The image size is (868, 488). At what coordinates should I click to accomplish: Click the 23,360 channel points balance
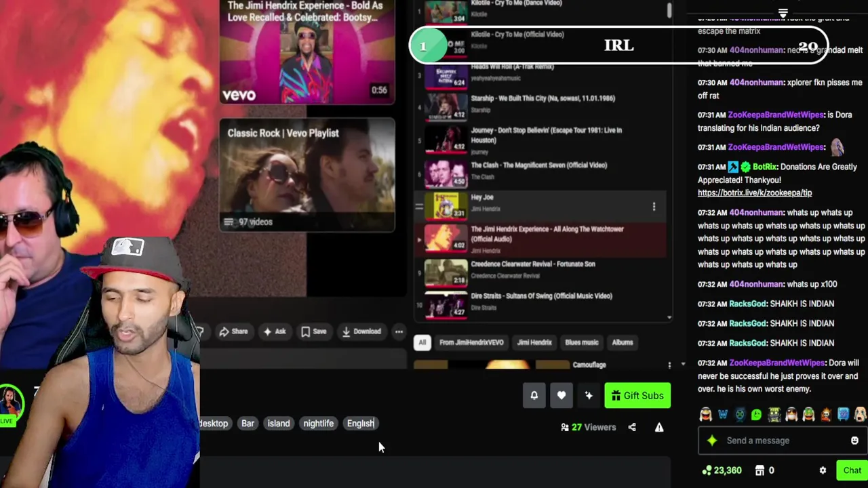click(x=722, y=470)
